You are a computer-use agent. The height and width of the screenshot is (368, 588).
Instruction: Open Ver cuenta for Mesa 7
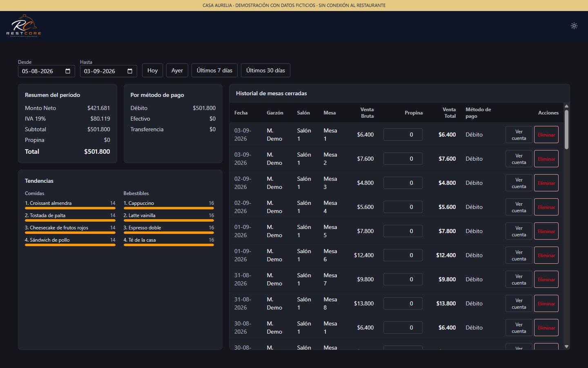pyautogui.click(x=519, y=279)
